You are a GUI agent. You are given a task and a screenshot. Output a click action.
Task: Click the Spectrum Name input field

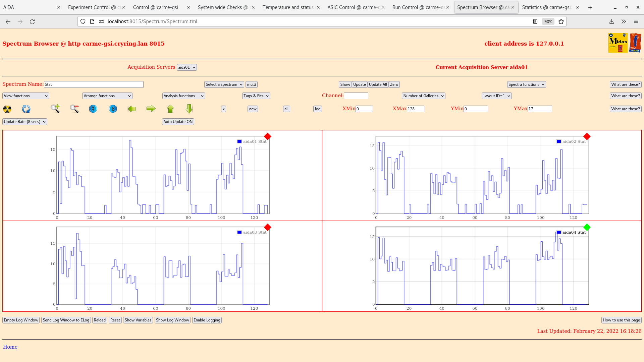pos(94,84)
